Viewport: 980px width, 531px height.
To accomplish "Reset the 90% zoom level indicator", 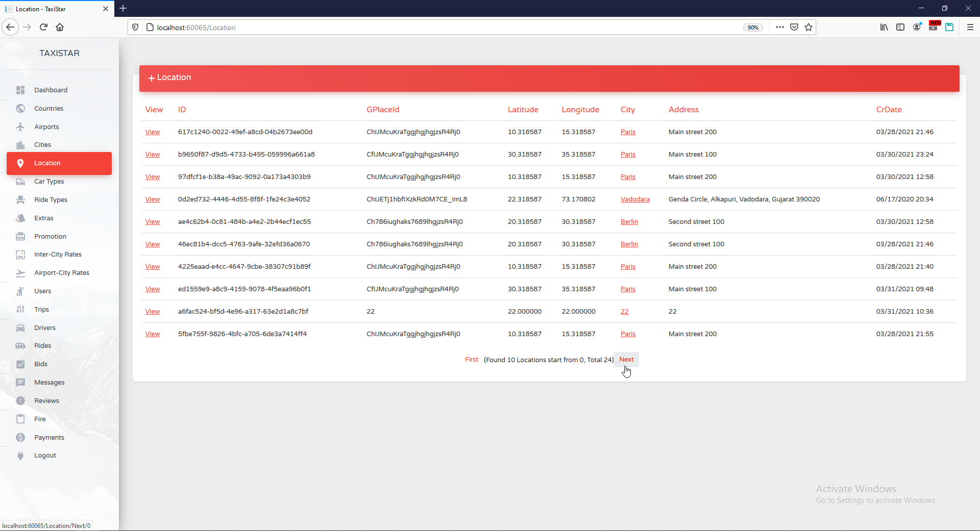I will 753,28.
